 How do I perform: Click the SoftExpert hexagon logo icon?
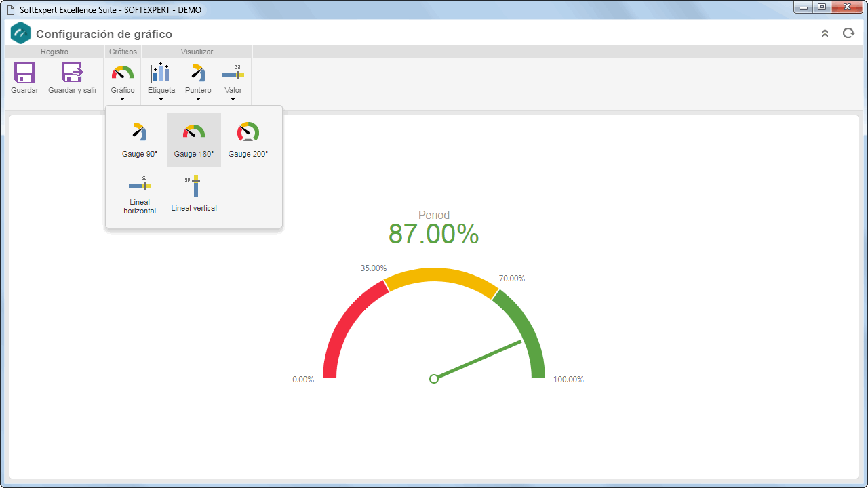click(21, 33)
